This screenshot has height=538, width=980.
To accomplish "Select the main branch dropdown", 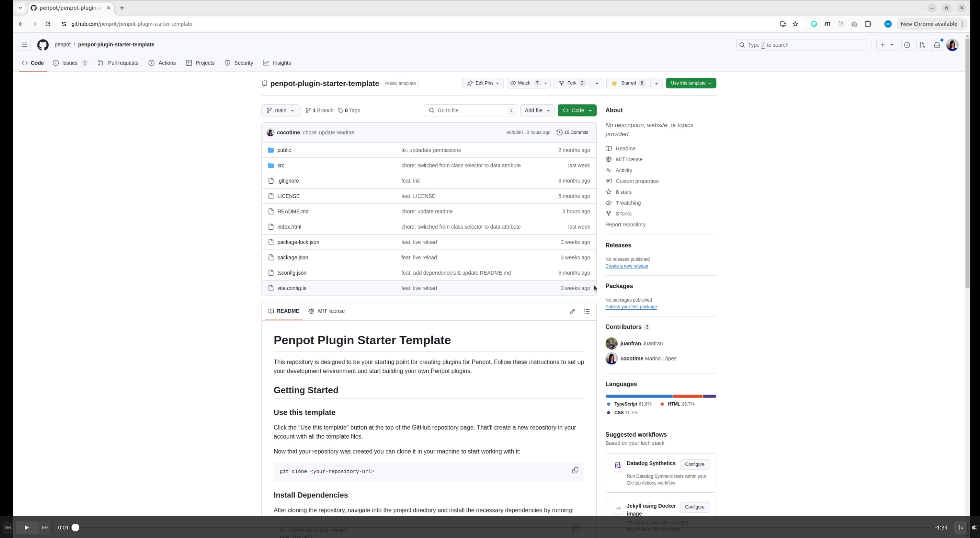I will [x=280, y=110].
